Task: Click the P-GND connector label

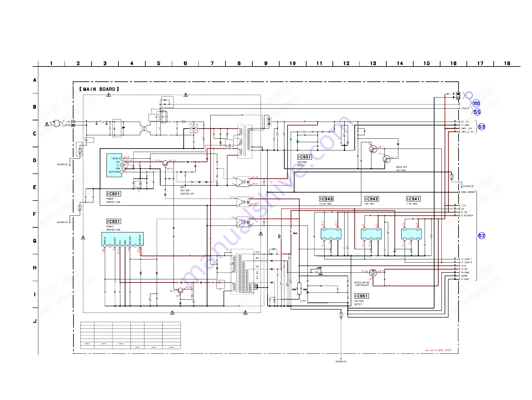Action: [x=465, y=125]
